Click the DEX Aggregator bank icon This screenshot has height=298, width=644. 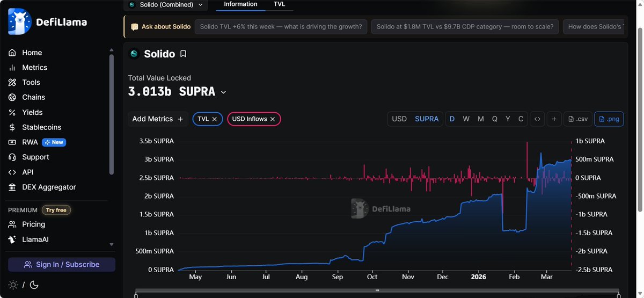pos(12,187)
